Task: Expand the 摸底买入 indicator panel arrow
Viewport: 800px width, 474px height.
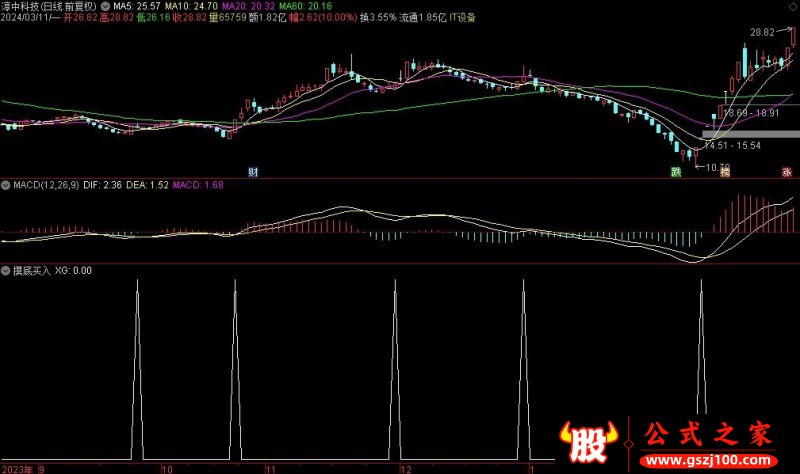Action: [x=6, y=270]
